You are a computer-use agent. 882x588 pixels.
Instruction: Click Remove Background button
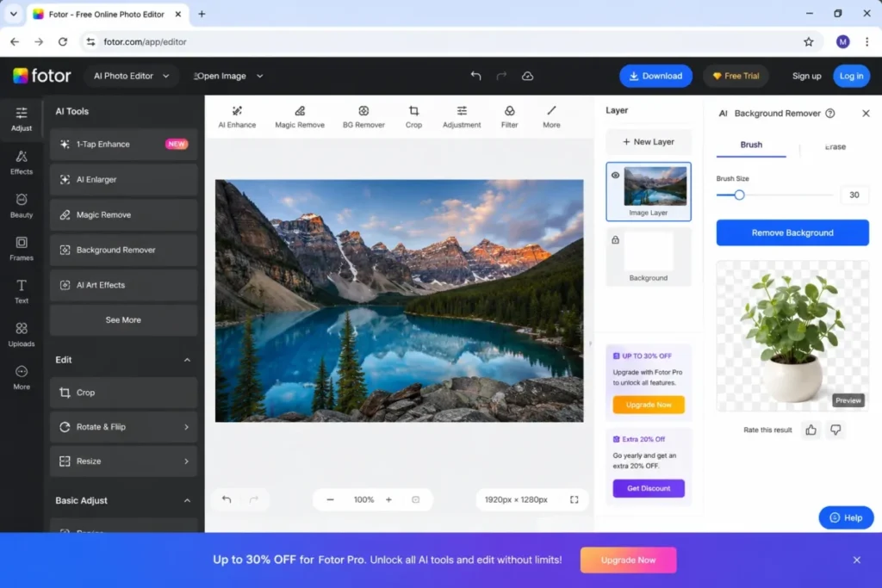[x=792, y=232]
